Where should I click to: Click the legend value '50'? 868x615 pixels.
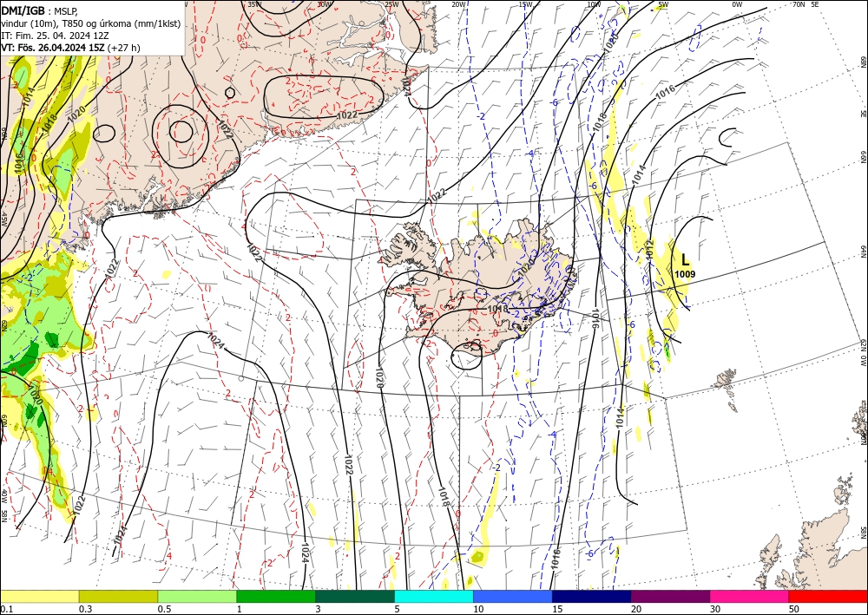point(794,609)
